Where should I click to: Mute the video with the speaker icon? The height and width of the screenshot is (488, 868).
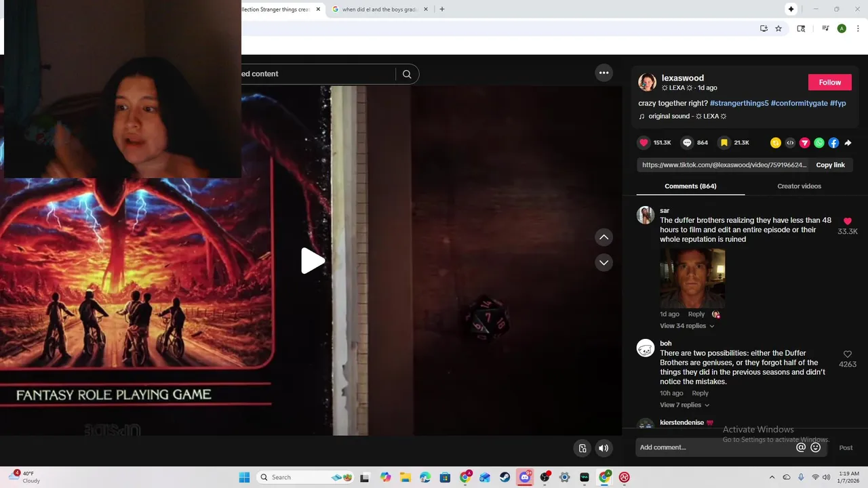[x=603, y=448]
